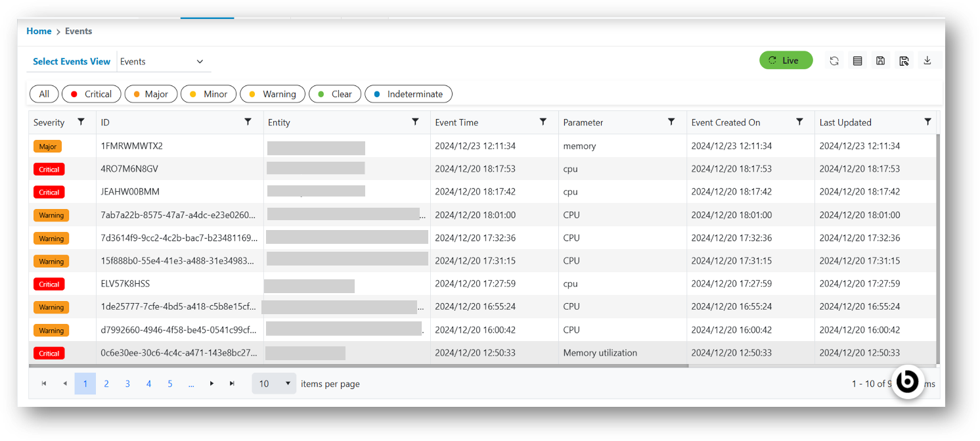The width and height of the screenshot is (980, 441).
Task: Open the Entity column filter
Action: [415, 122]
